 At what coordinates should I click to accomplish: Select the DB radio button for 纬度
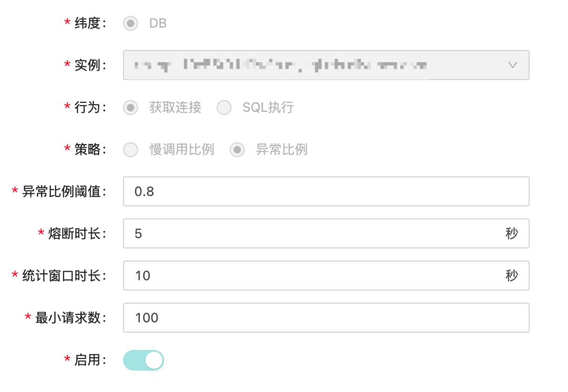click(x=130, y=23)
